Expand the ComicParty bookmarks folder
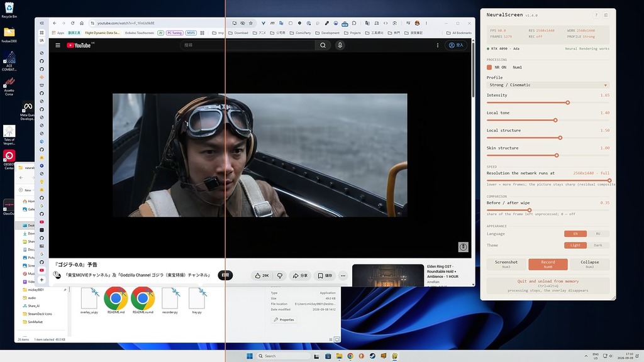This screenshot has height=362, width=644. coord(300,33)
